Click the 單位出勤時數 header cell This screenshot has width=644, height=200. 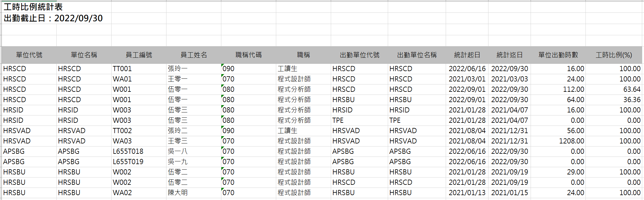[558, 55]
